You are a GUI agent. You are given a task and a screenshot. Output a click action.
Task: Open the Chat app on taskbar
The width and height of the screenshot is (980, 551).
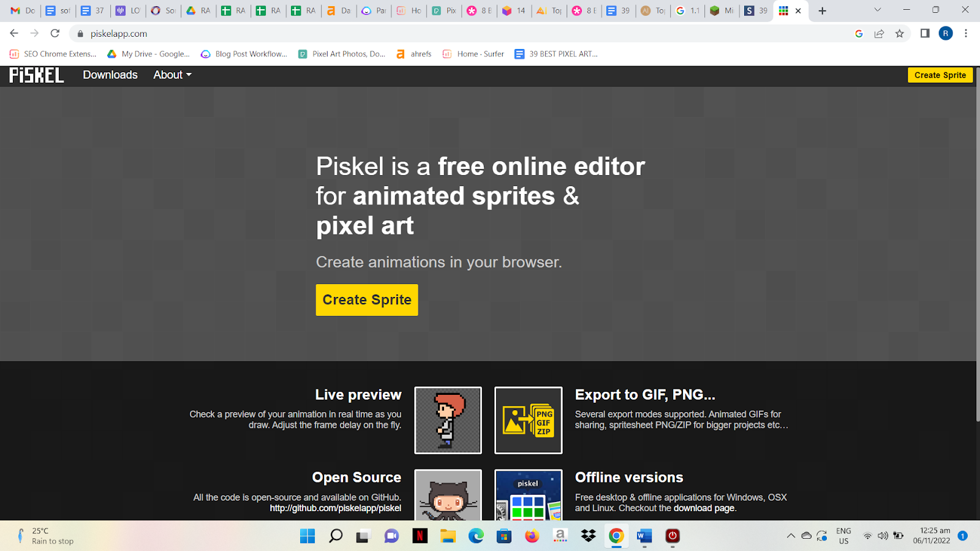(391, 536)
